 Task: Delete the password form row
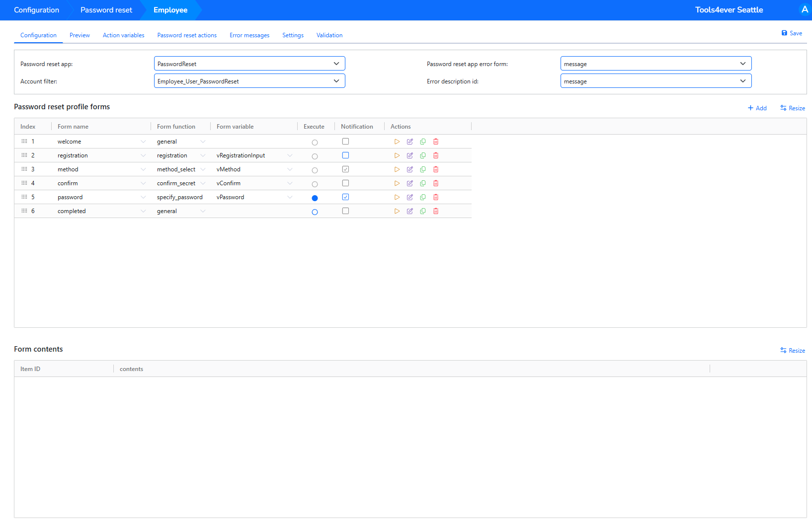(436, 197)
